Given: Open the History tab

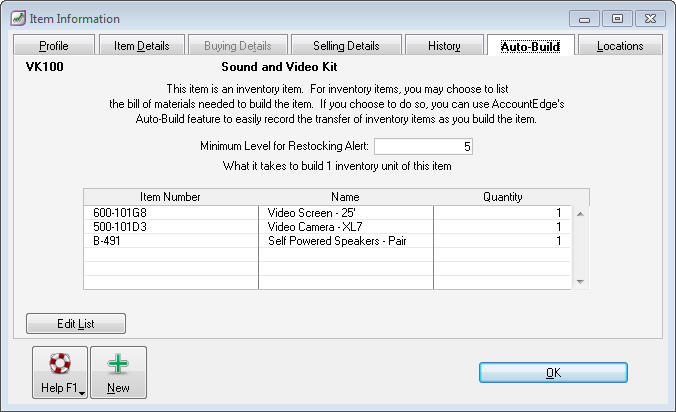Looking at the screenshot, I should pyautogui.click(x=444, y=45).
